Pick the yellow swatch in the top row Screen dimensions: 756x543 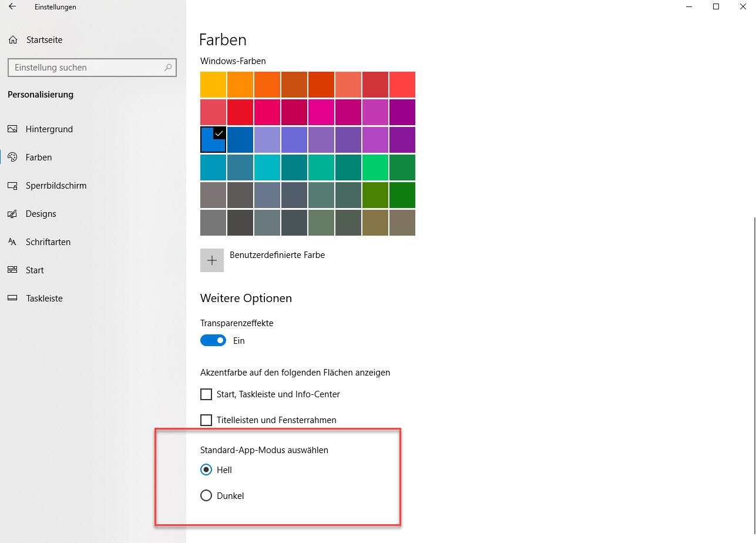[x=213, y=85]
